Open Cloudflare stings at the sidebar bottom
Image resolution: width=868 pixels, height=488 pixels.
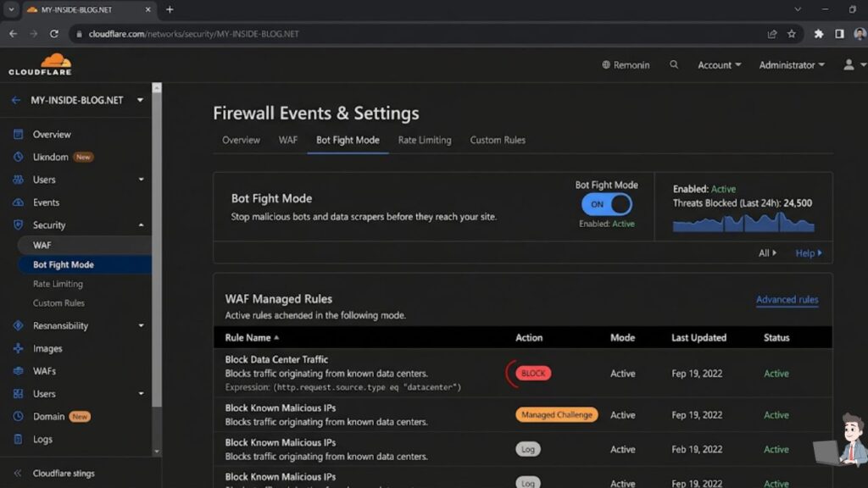[63, 473]
